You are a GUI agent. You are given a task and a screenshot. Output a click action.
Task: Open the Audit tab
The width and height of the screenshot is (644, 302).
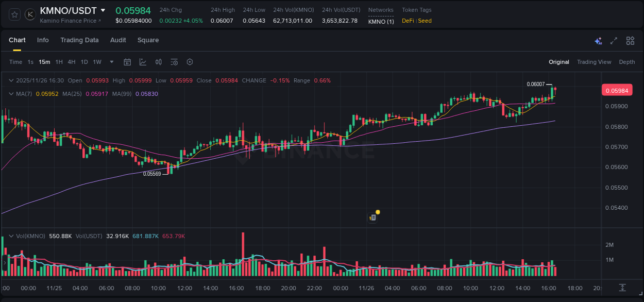118,40
